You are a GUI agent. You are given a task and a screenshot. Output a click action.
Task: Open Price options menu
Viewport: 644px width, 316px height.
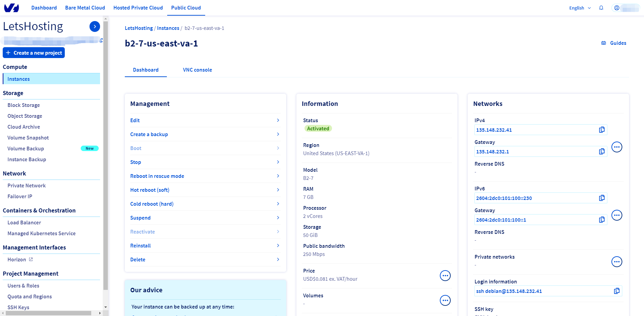tap(445, 276)
